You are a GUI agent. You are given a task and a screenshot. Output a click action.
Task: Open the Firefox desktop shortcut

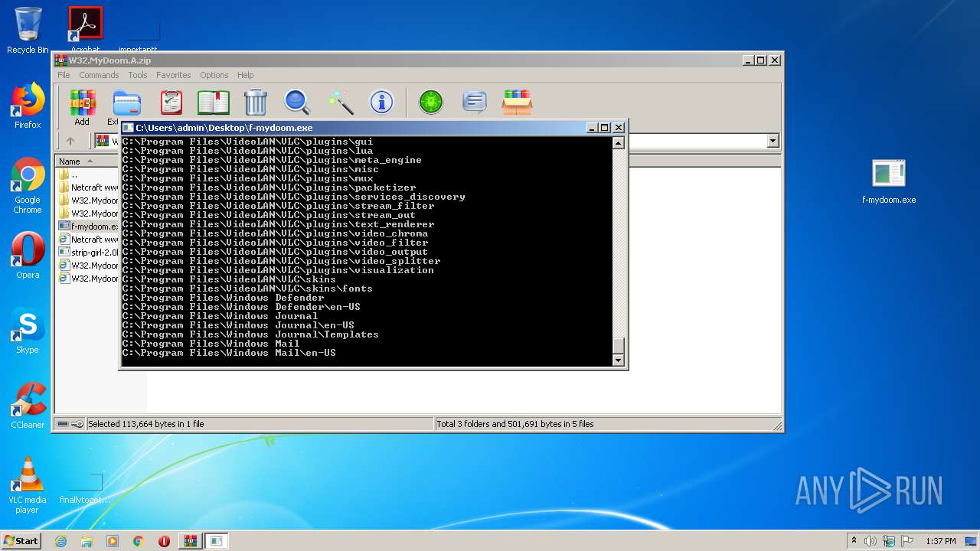click(x=28, y=106)
